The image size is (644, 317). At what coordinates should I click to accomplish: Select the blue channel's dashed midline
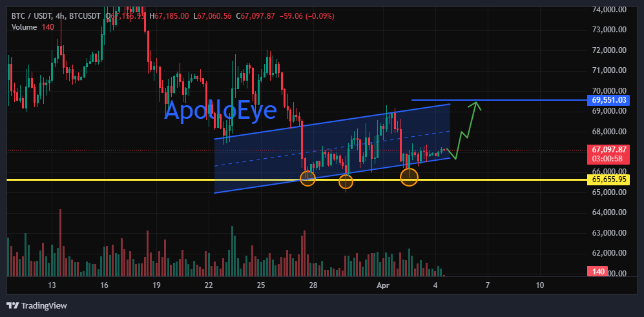(x=332, y=148)
